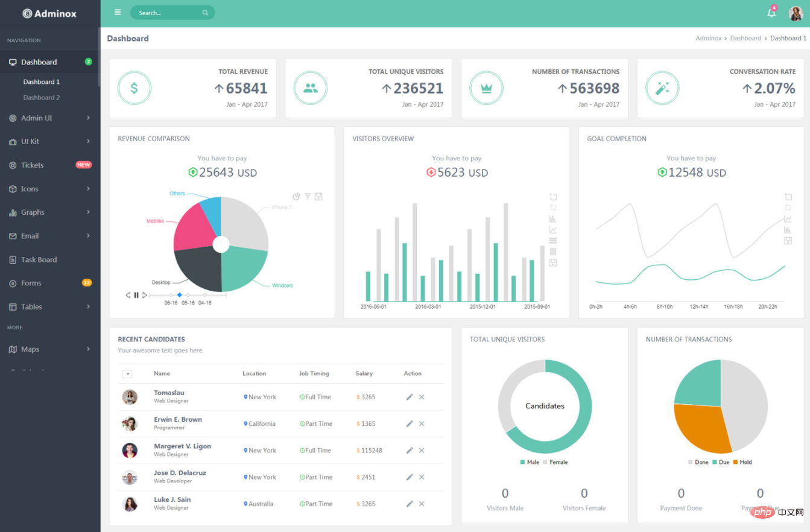
Task: Toggle Female series in visitors legend
Action: [555, 462]
